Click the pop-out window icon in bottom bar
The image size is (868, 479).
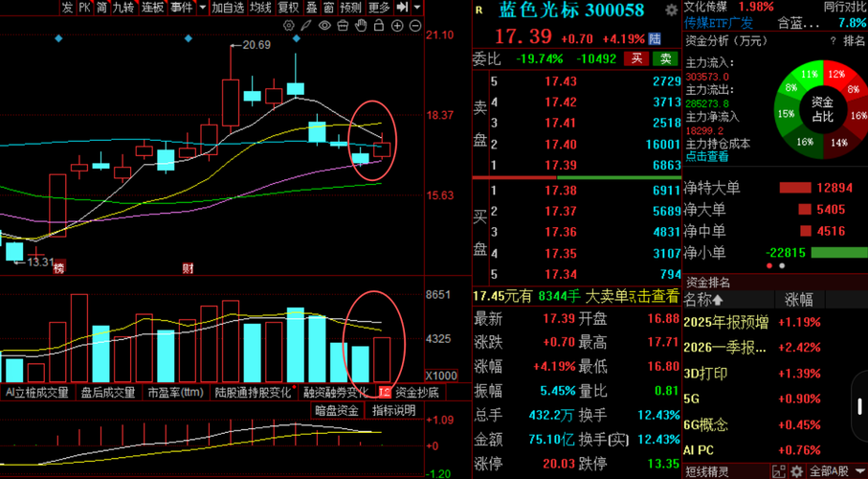click(x=779, y=471)
